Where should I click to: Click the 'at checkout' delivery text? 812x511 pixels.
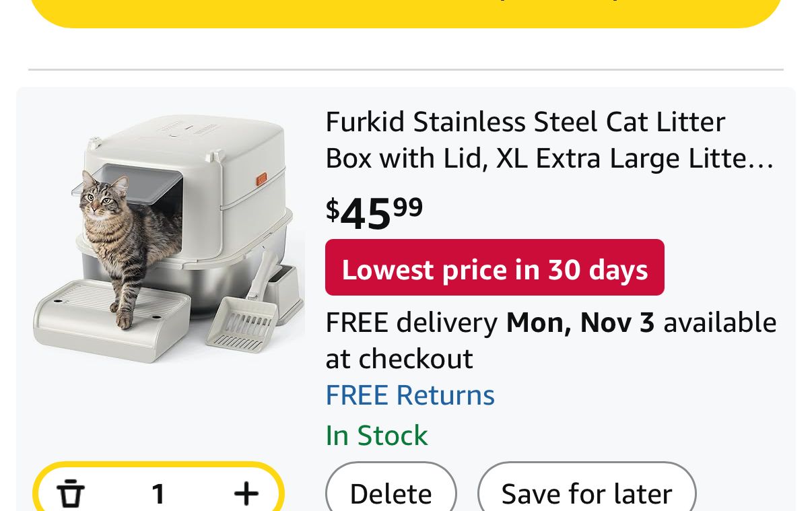point(399,359)
